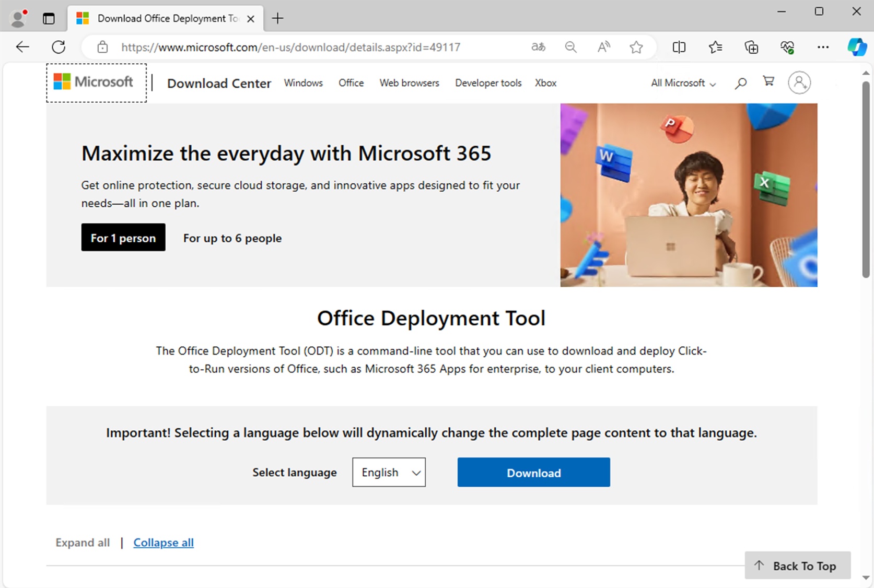
Task: Click the Microsoft logo
Action: [x=94, y=81]
